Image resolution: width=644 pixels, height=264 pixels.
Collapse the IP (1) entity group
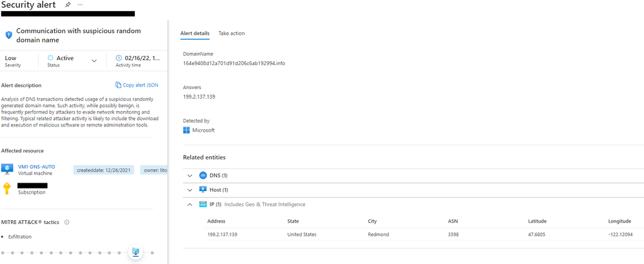pos(190,205)
